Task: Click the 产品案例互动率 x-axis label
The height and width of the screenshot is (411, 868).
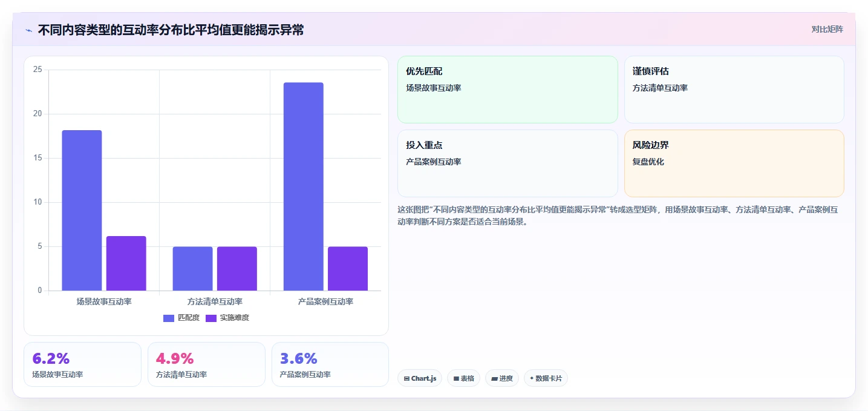Action: [325, 301]
